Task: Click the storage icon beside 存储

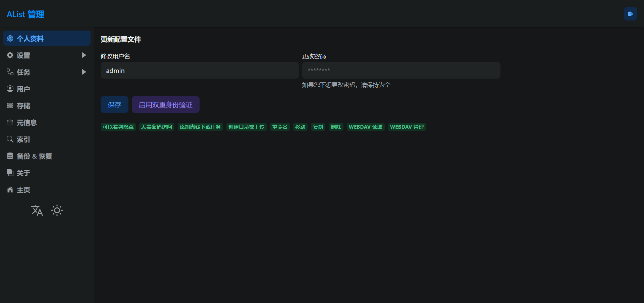Action: [10, 105]
